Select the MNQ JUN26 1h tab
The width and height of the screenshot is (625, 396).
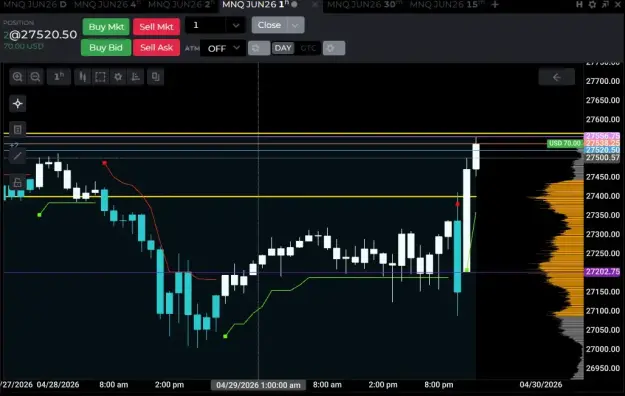(256, 4)
